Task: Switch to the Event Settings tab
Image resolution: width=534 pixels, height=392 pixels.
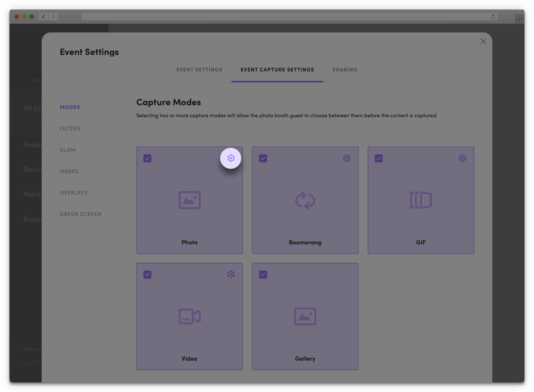Action: point(199,70)
